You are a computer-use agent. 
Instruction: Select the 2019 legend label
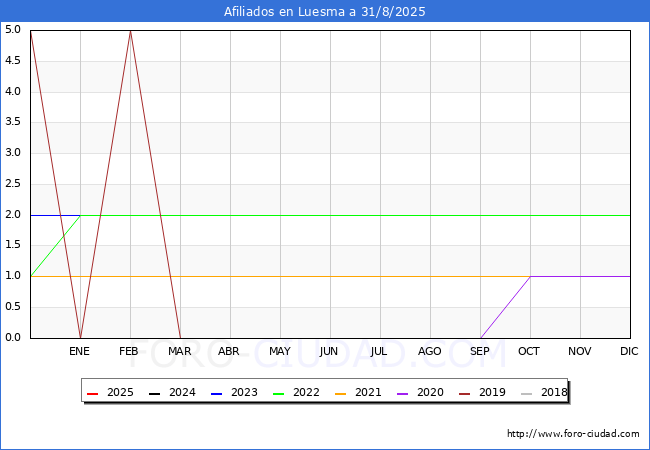pyautogui.click(x=492, y=392)
